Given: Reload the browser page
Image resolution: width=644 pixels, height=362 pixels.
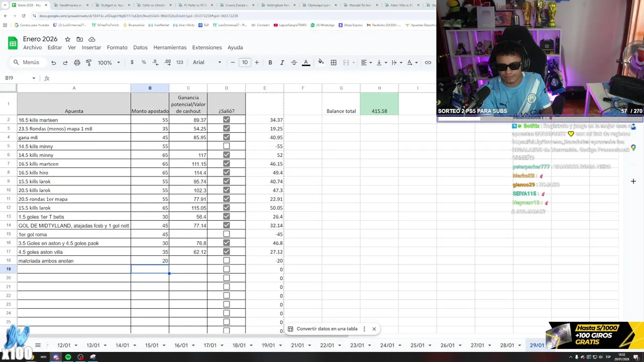Looking at the screenshot, I should pyautogui.click(x=23, y=16).
